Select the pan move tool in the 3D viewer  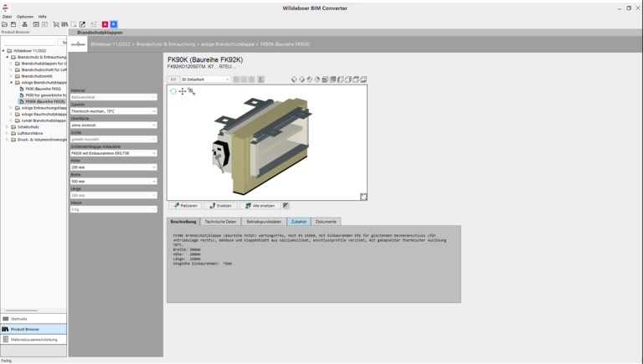(x=183, y=91)
